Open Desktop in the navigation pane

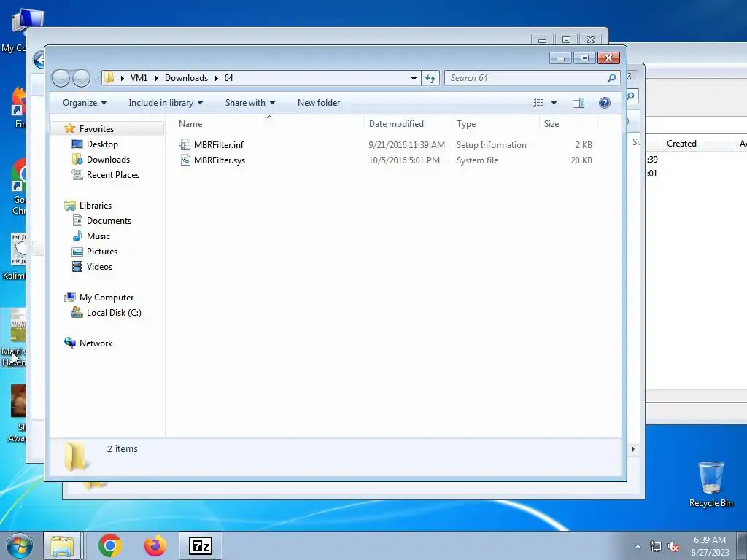click(x=102, y=144)
